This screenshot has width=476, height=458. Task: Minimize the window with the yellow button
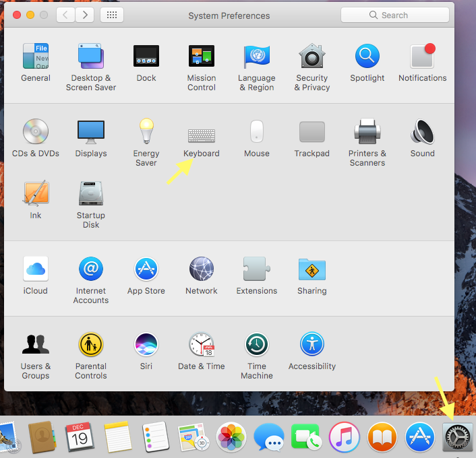30,15
